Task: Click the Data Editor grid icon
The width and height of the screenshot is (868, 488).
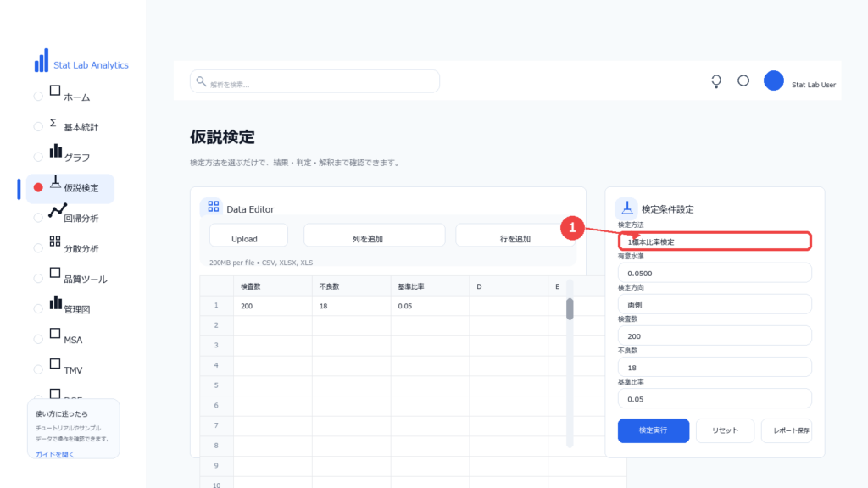Action: (x=213, y=207)
